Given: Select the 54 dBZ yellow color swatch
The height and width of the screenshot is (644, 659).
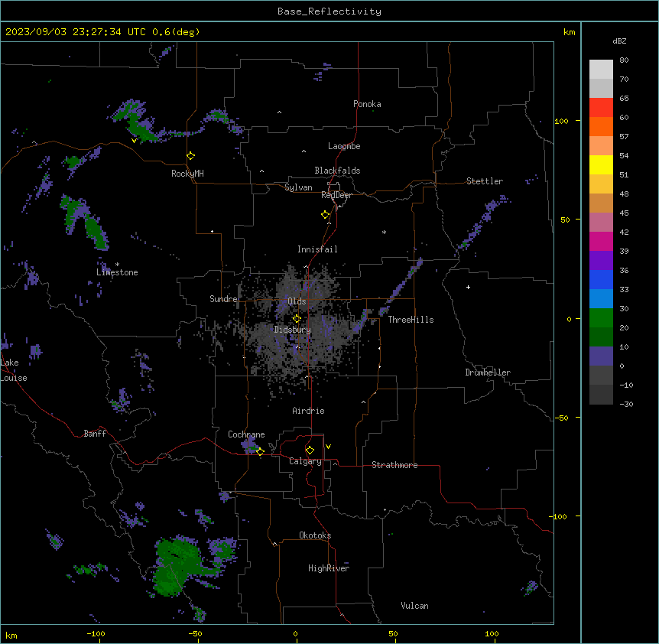Looking at the screenshot, I should [601, 164].
